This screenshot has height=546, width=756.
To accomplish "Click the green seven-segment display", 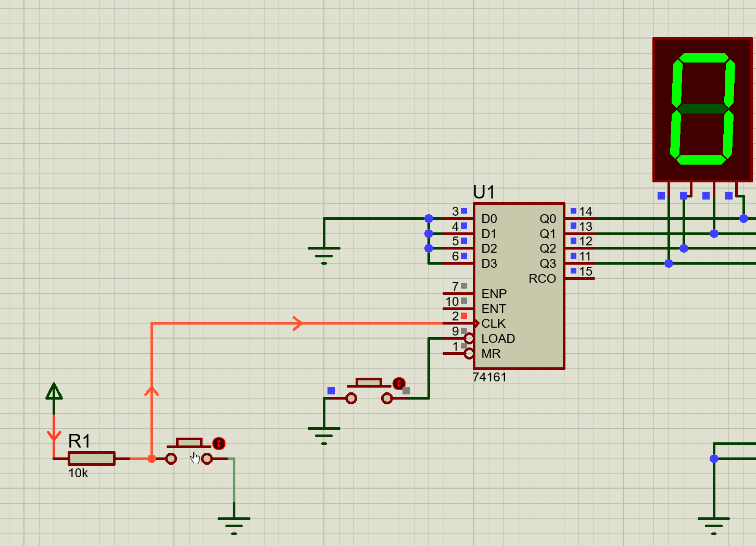I will point(702,109).
